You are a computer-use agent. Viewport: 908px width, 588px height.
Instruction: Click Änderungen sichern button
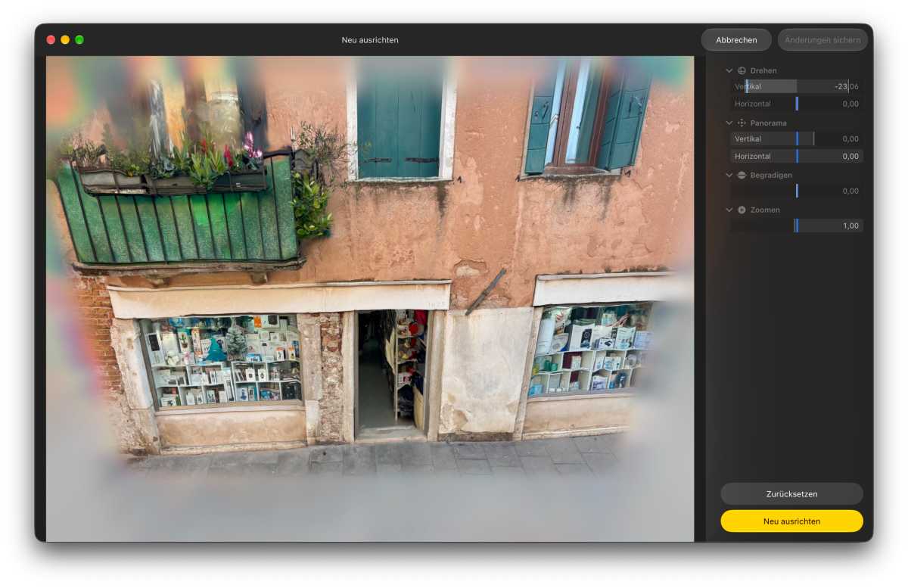[x=822, y=40]
